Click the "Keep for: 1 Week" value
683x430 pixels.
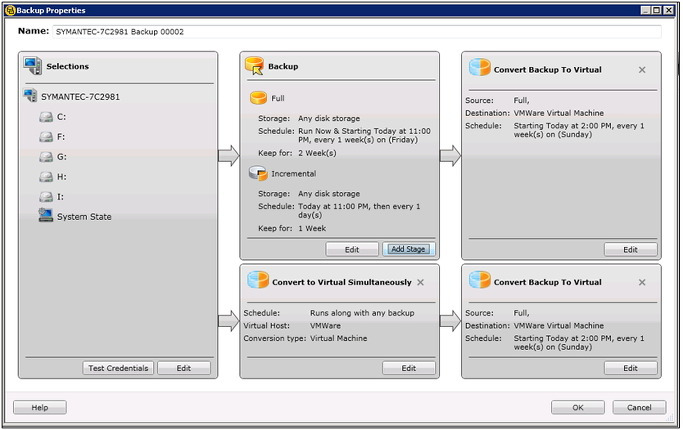(312, 228)
